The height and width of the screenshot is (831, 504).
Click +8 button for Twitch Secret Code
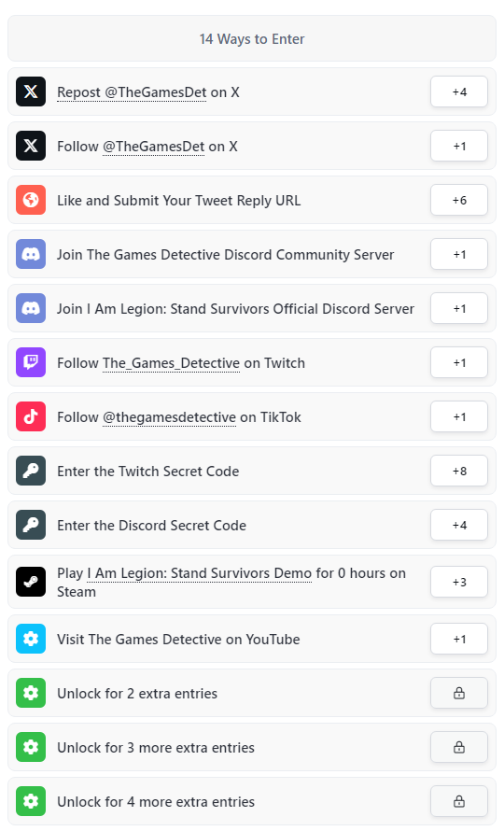tap(459, 471)
